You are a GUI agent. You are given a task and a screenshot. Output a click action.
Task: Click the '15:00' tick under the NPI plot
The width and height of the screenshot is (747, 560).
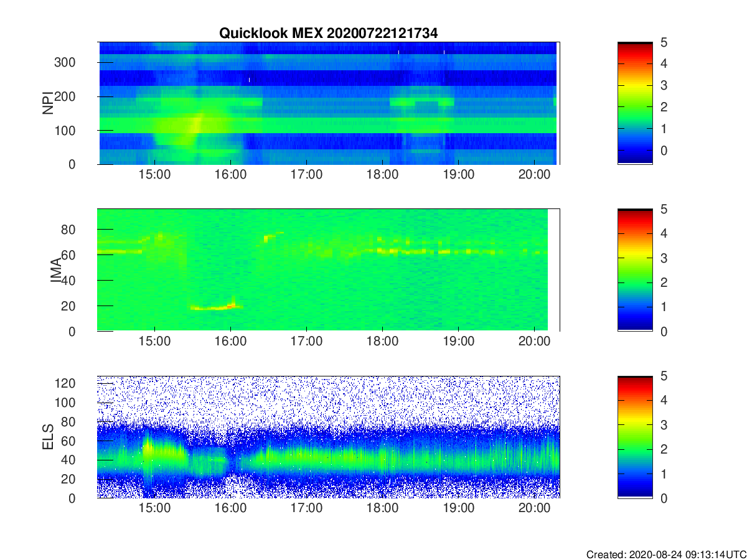pyautogui.click(x=154, y=175)
